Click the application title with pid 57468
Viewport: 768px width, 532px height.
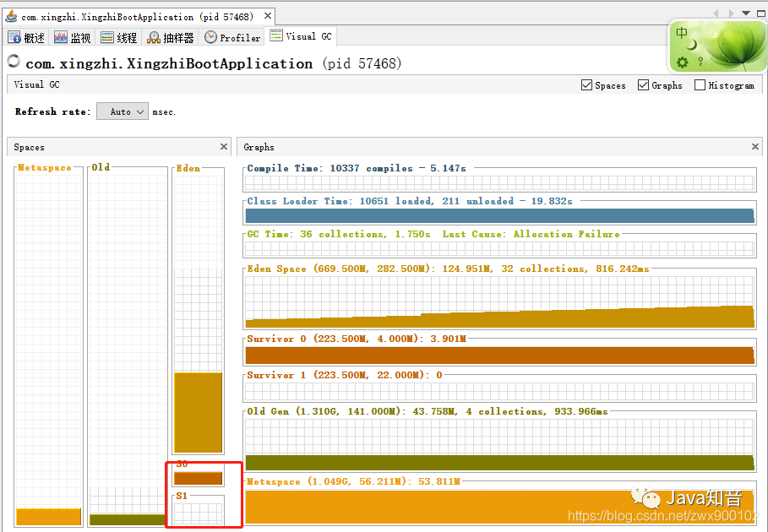[214, 63]
